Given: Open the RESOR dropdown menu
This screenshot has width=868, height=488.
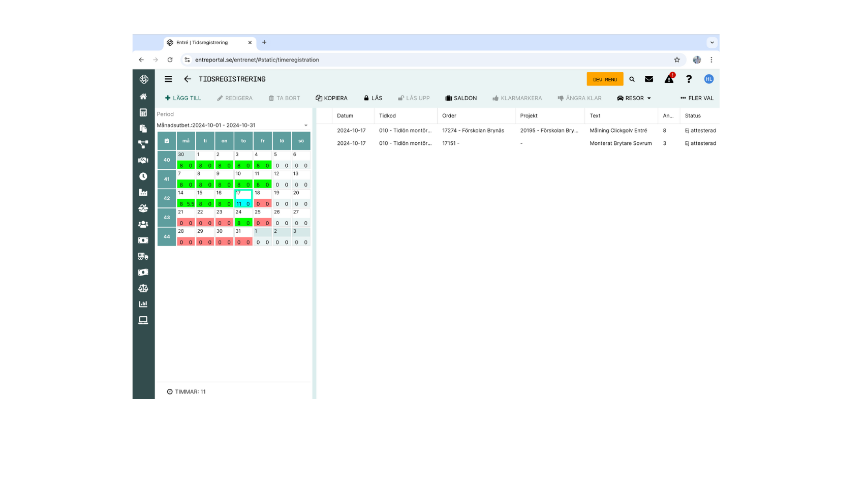Looking at the screenshot, I should (x=634, y=98).
